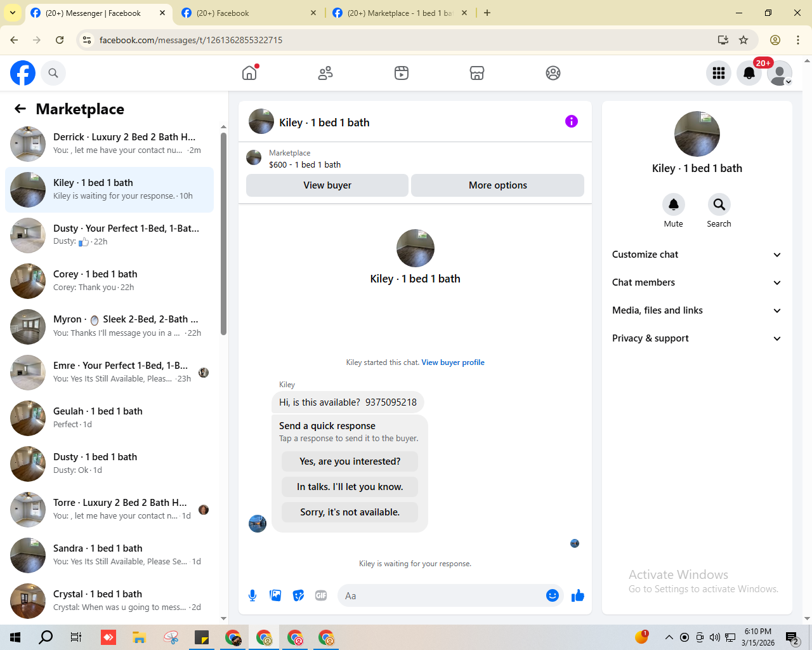812x650 pixels.
Task: Open Myron Sleek 2-Bed, 2-Bath chat
Action: (x=109, y=327)
